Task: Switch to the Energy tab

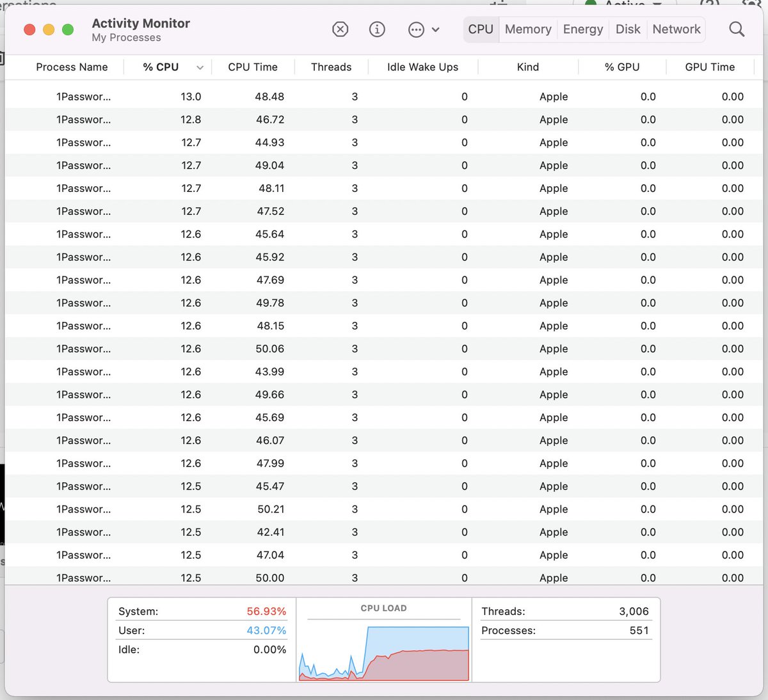Action: 583,29
